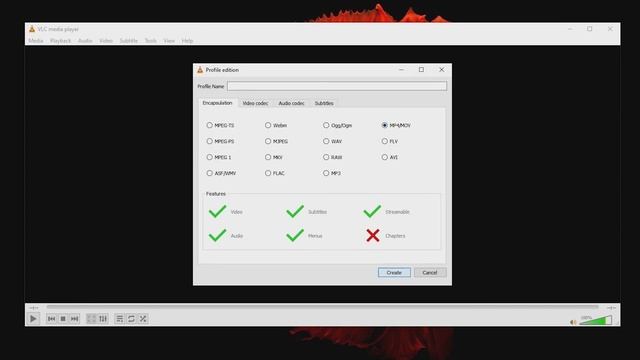Click the VLC cone icon in main title bar
640x360 pixels.
(x=32, y=29)
